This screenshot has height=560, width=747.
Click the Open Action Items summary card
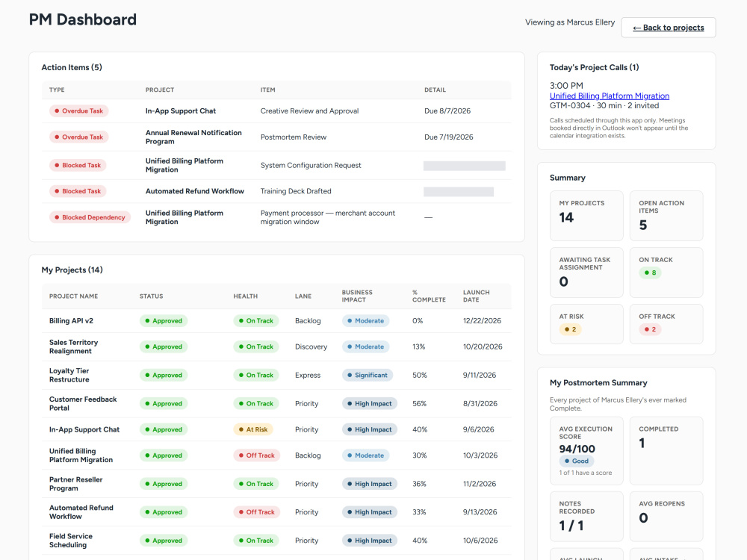coord(666,216)
